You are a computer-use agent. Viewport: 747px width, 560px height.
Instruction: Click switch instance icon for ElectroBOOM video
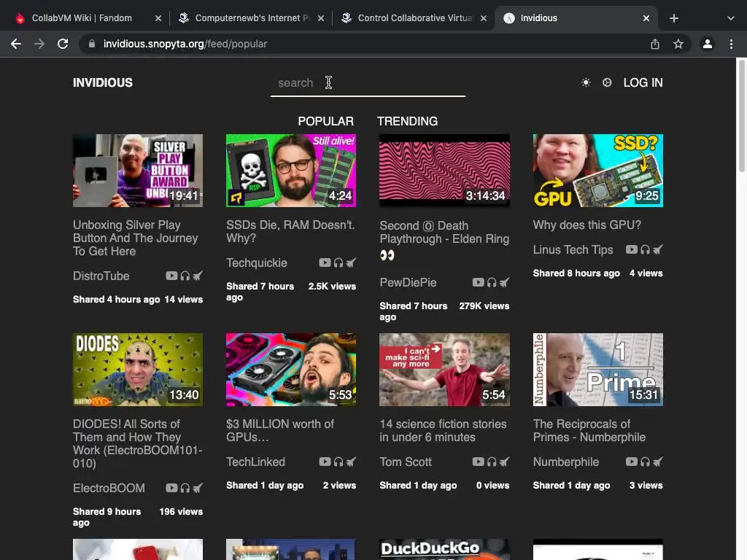pyautogui.click(x=198, y=488)
